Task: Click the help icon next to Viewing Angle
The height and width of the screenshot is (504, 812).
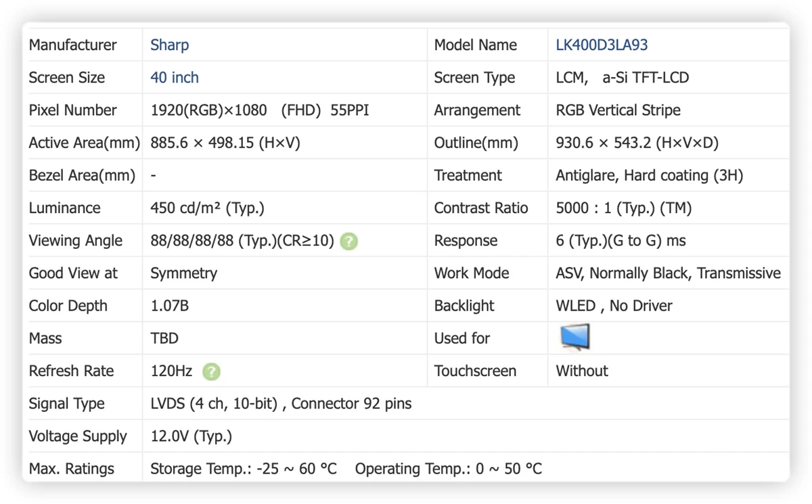Action: [348, 241]
